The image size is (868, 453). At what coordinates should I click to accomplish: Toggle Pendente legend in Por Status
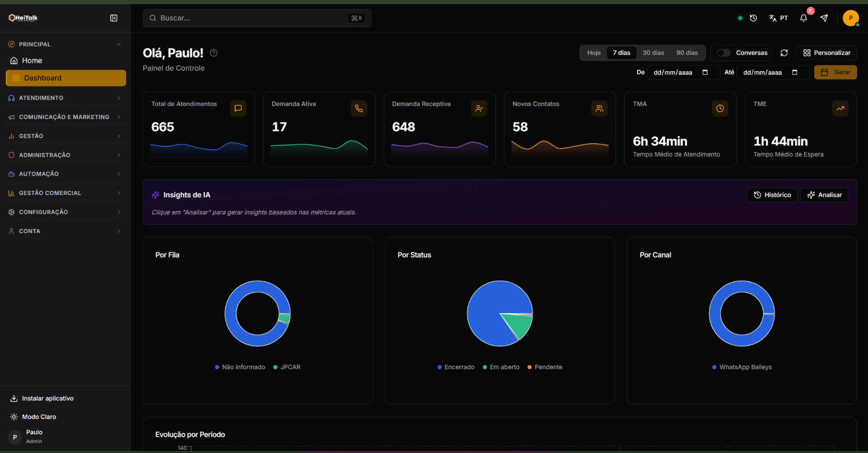(545, 367)
